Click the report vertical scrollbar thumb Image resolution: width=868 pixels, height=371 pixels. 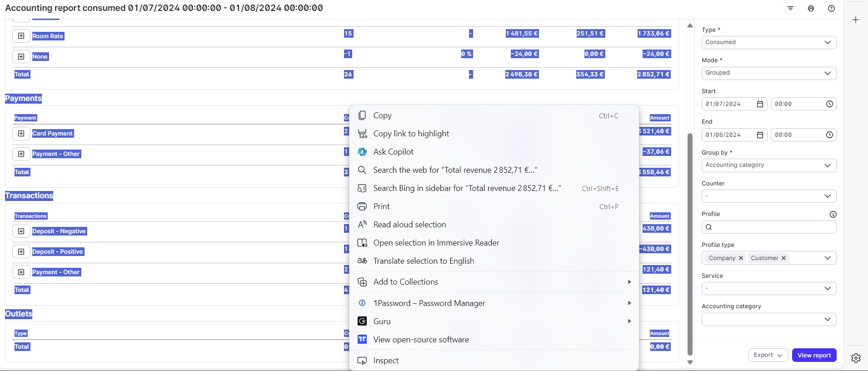(x=690, y=244)
